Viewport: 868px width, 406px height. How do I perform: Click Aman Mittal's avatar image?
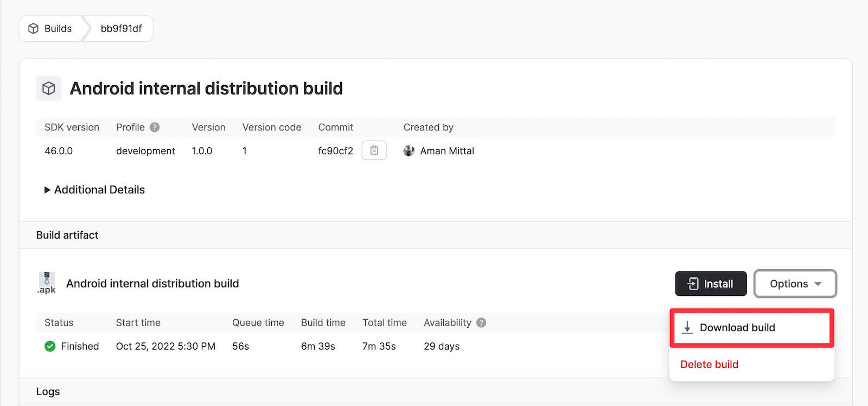tap(409, 151)
